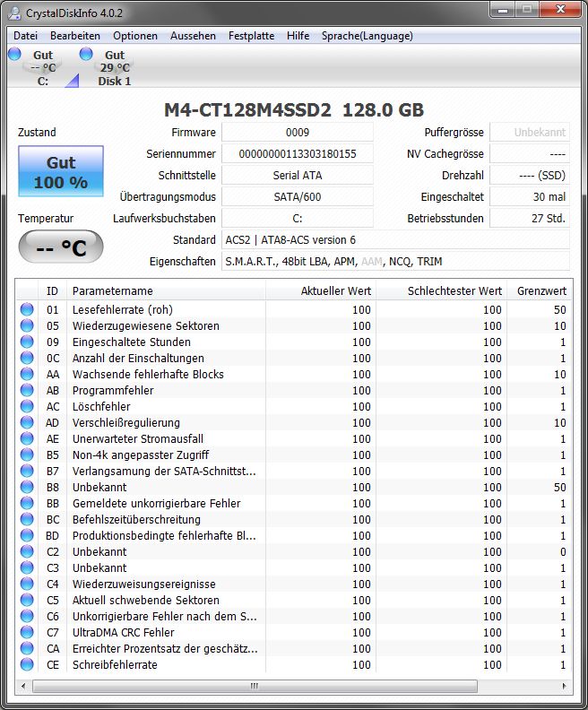
Task: Click the status orb for Programmfehler
Action: [x=27, y=390]
